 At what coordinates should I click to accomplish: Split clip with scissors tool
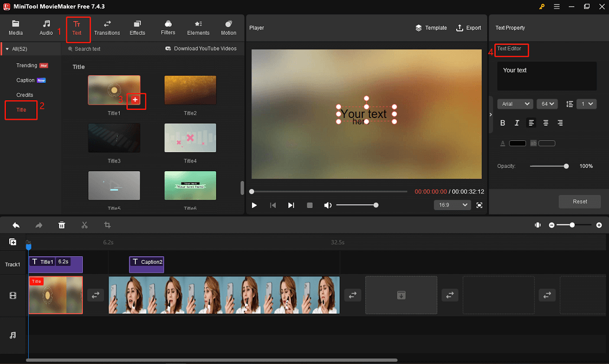(x=85, y=225)
